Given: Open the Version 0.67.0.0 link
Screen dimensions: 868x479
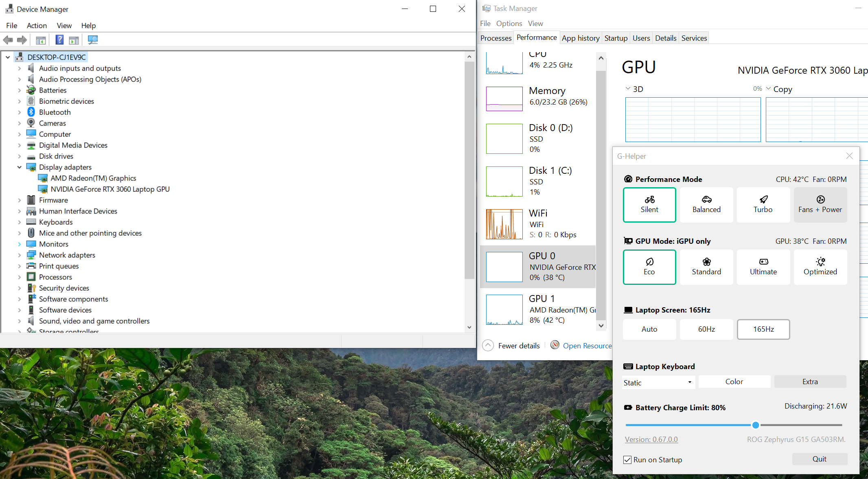Looking at the screenshot, I should point(651,439).
